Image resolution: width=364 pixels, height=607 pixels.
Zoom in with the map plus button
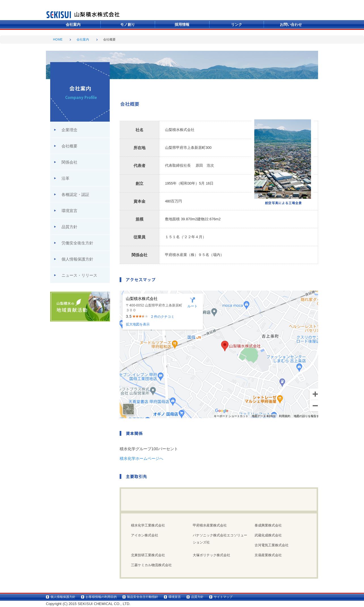click(x=315, y=394)
